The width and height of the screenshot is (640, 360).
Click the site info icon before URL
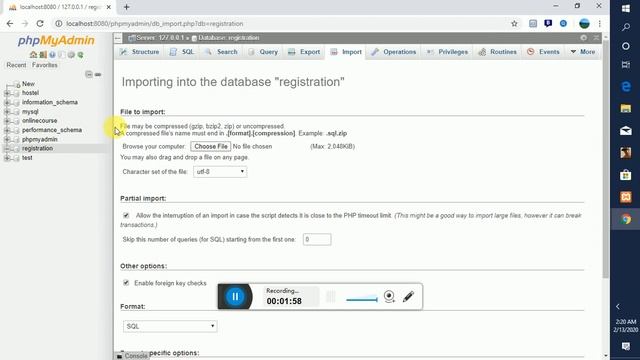(59, 24)
